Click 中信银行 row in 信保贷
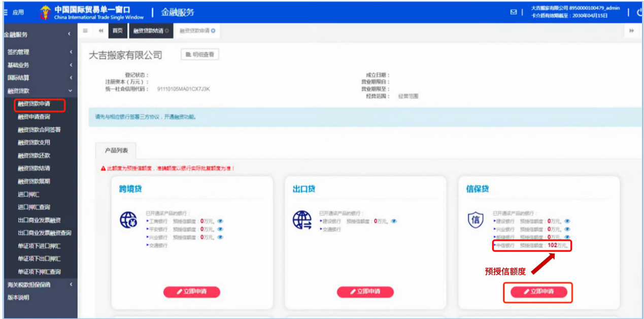This screenshot has width=644, height=319. [532, 245]
